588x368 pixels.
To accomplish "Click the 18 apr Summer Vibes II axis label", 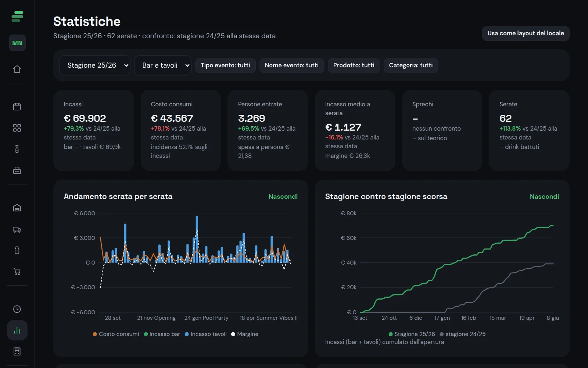I will 269,318.
